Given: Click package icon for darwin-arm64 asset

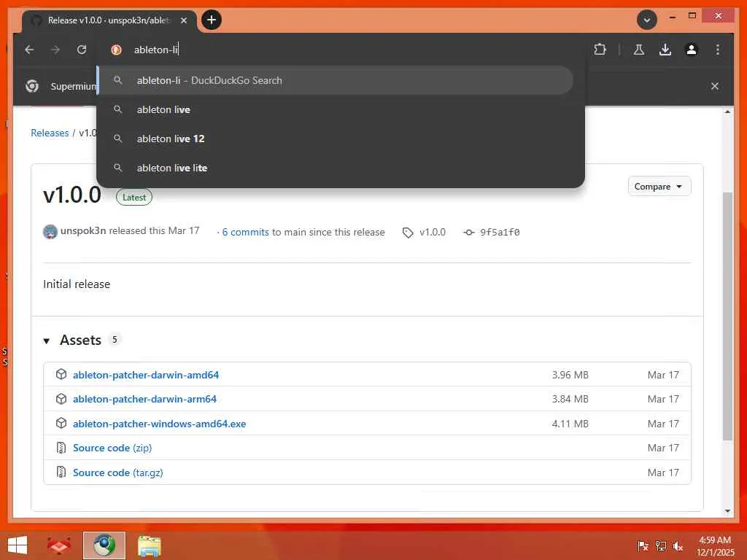Looking at the screenshot, I should click(x=61, y=399).
